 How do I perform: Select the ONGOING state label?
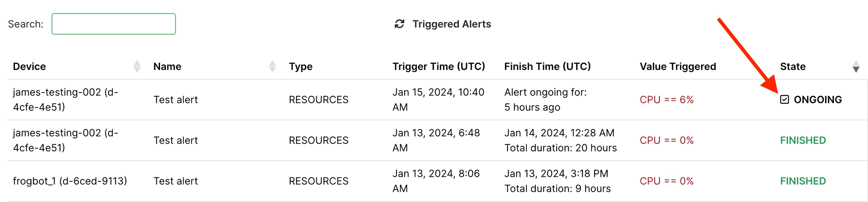click(x=818, y=100)
